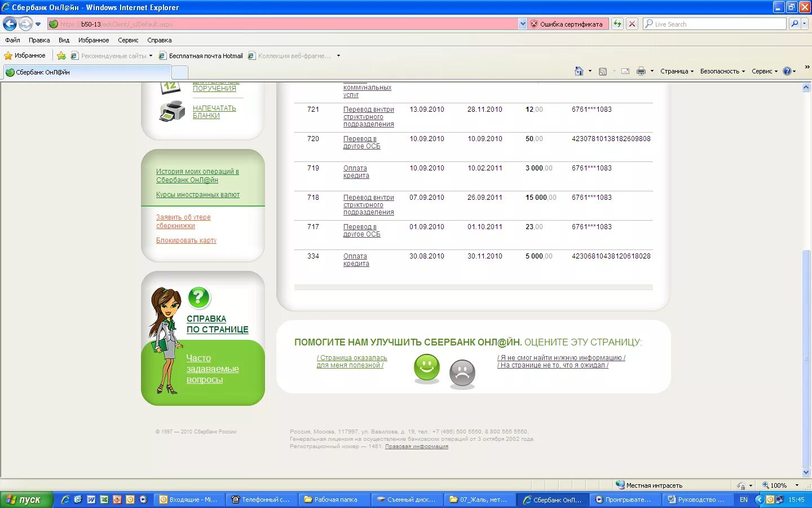The image size is (812, 508).
Task: Open the 100% zoom level control
Action: tap(780, 485)
